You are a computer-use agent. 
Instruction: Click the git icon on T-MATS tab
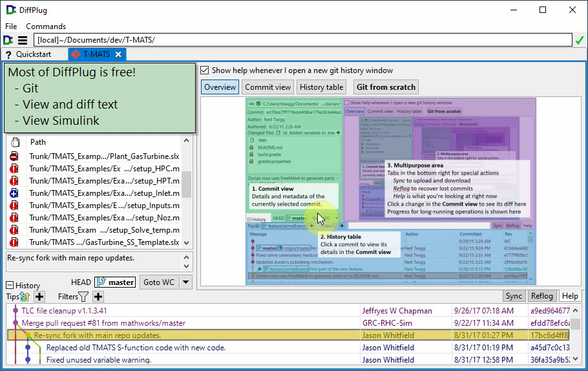[x=76, y=54]
